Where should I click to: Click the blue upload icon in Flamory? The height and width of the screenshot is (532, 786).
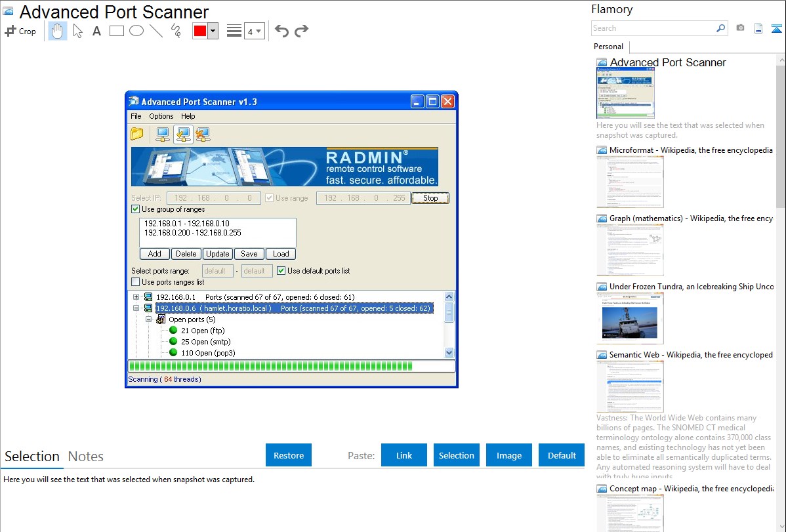[776, 28]
